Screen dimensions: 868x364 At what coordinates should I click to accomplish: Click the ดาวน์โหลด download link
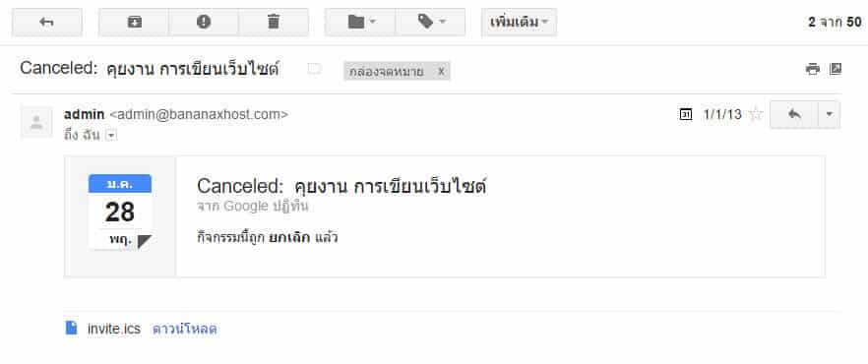(x=185, y=330)
